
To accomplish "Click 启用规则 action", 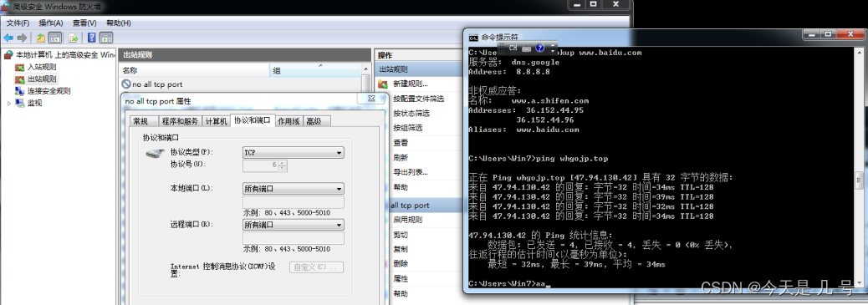I will coord(407,220).
